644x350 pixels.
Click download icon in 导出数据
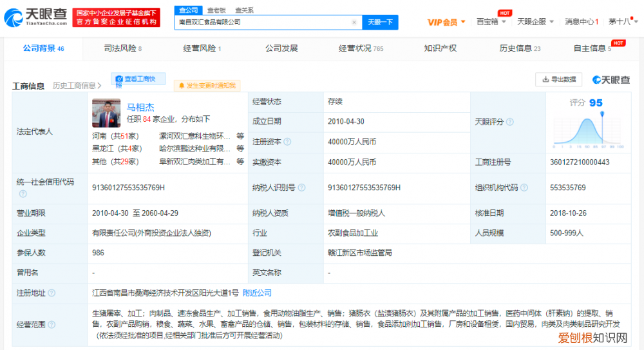point(545,79)
